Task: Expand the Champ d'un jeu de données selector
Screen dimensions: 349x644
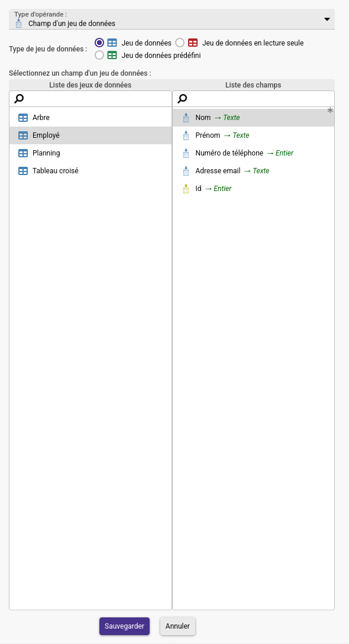Action: [172, 20]
